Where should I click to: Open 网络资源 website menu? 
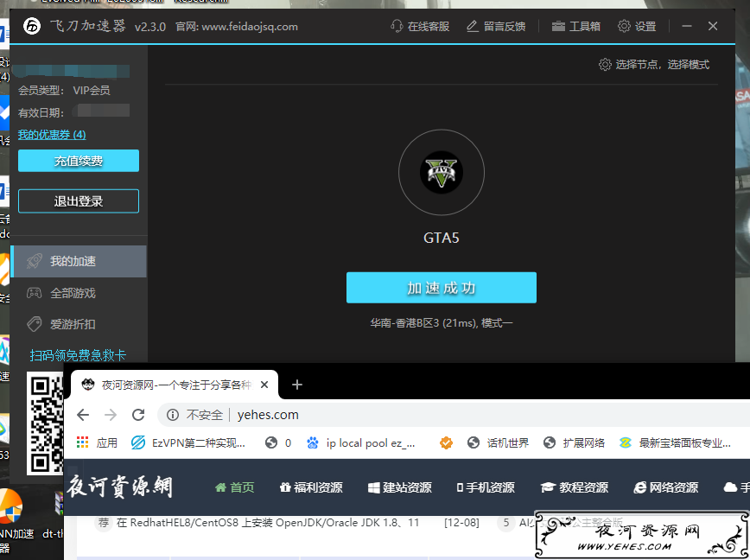click(666, 487)
